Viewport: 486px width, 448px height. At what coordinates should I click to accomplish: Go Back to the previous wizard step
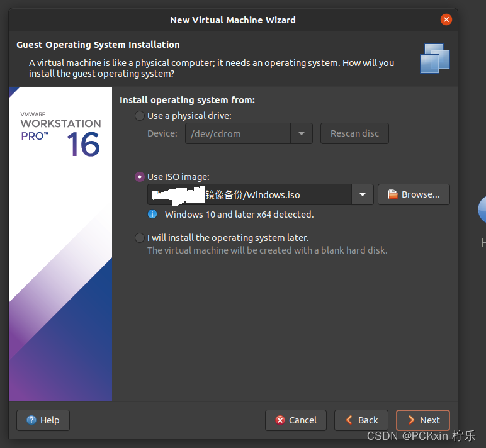coord(361,420)
